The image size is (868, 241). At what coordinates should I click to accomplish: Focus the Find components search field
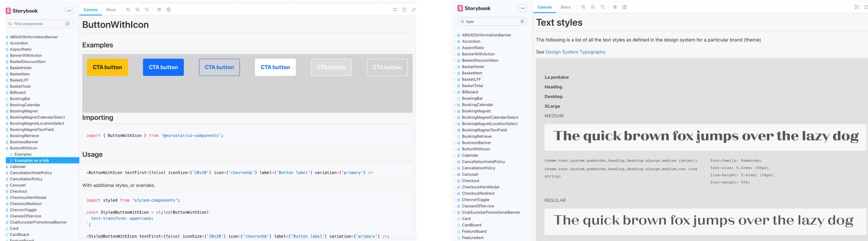[39, 24]
